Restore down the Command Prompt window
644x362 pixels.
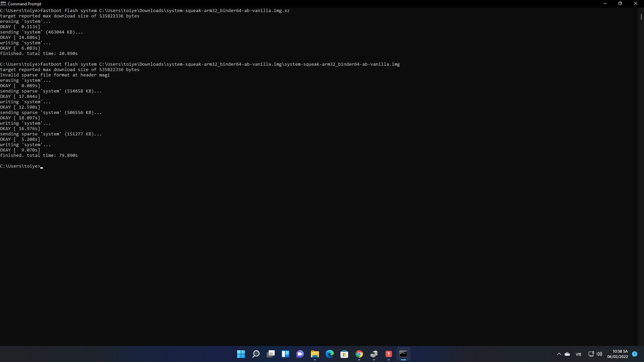pyautogui.click(x=620, y=4)
